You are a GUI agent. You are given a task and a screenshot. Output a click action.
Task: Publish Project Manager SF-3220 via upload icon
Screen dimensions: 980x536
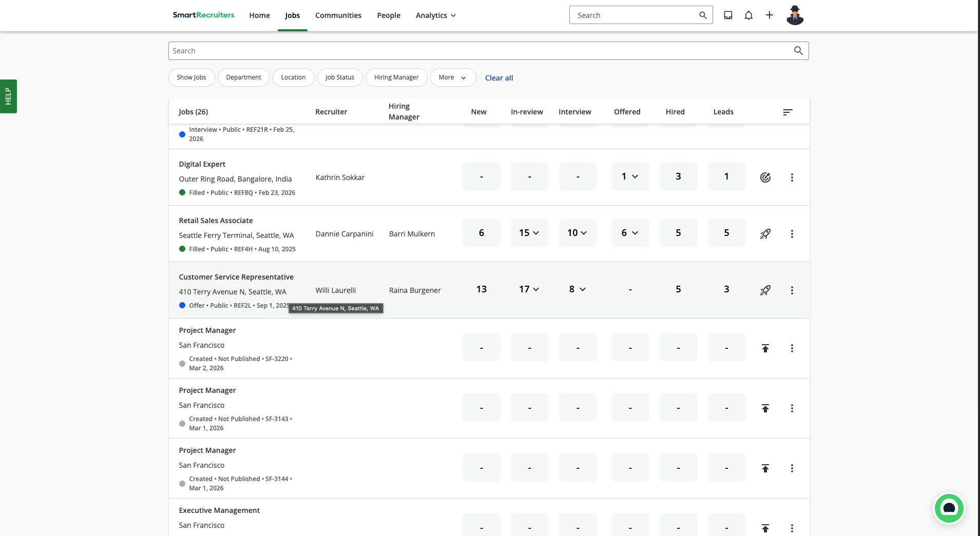coord(765,348)
